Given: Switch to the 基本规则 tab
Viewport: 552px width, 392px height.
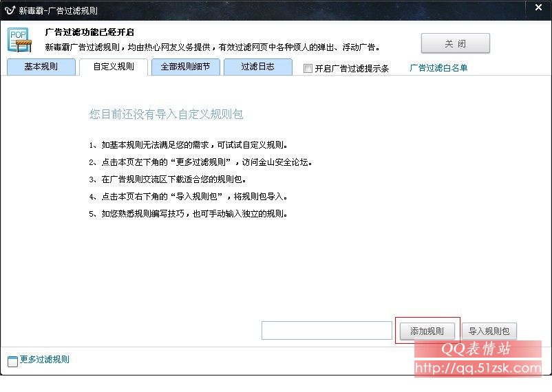Looking at the screenshot, I should [x=41, y=67].
